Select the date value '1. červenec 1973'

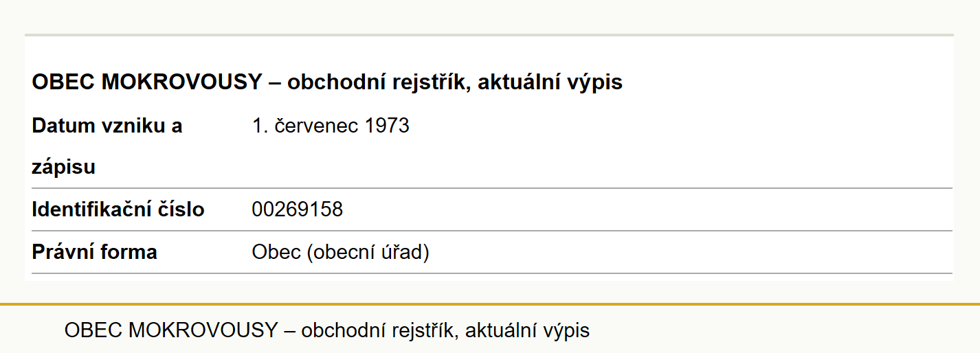(331, 126)
